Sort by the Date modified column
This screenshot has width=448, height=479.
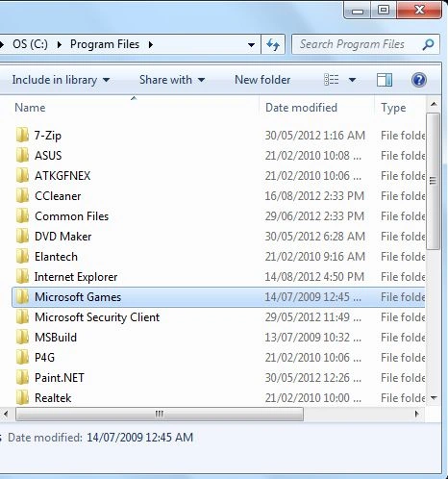[301, 108]
